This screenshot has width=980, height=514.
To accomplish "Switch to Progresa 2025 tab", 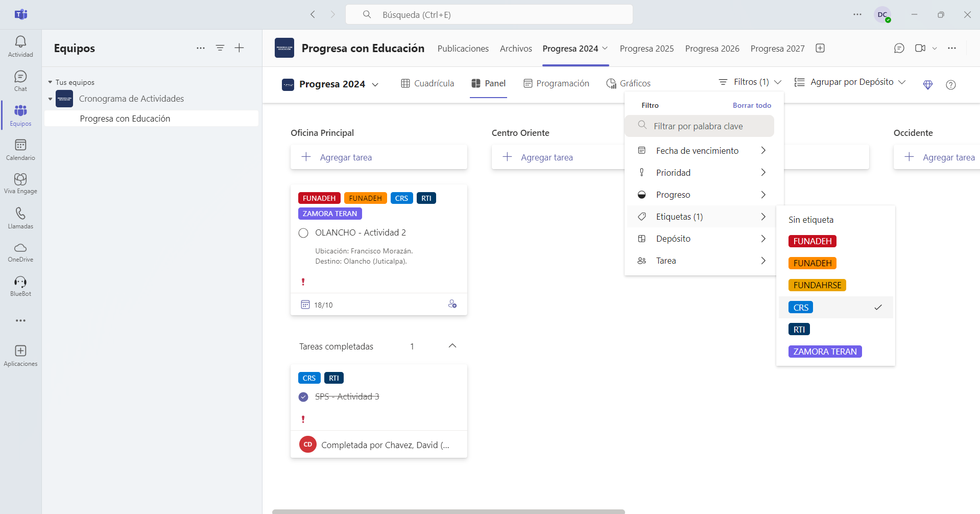I will (x=647, y=49).
